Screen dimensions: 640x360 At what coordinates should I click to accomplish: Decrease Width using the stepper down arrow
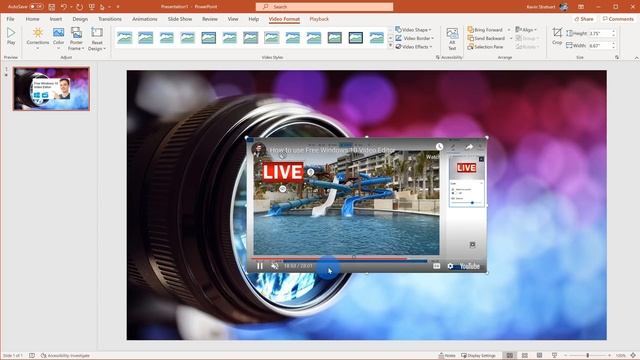(x=613, y=48)
